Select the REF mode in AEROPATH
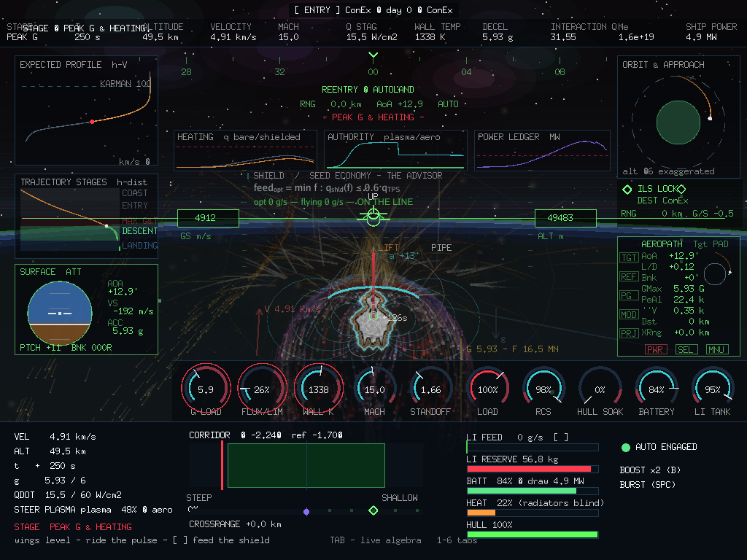This screenshot has width=747, height=560. (629, 276)
